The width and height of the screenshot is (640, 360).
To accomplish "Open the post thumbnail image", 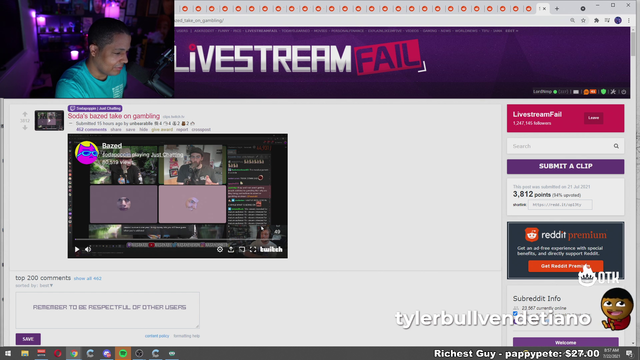I will (x=49, y=120).
